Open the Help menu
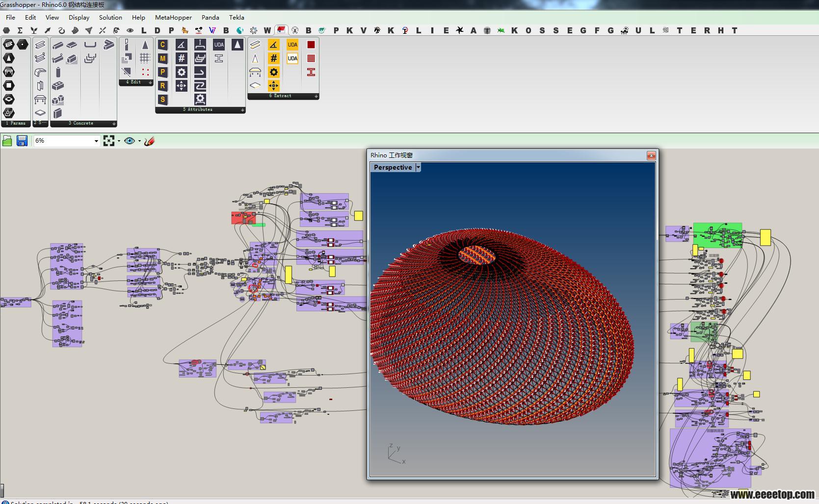This screenshot has width=819, height=504. tap(138, 17)
